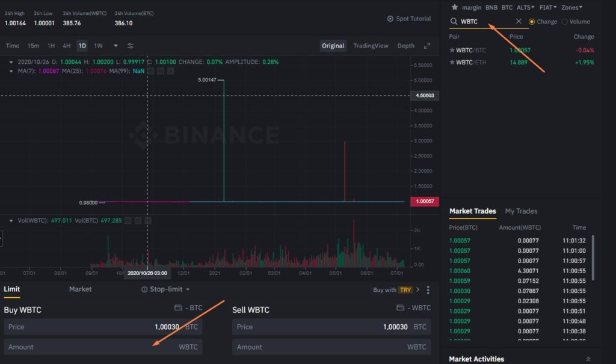Viewport: 616px width, 364px height.
Task: Select the Change radio button
Action: coord(532,22)
